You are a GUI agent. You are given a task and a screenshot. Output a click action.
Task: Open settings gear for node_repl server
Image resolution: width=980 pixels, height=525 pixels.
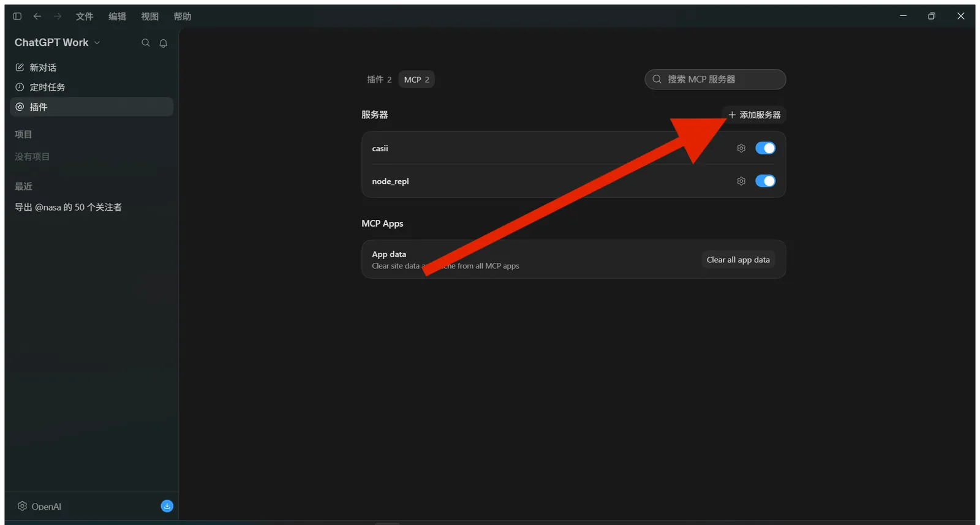(x=741, y=181)
